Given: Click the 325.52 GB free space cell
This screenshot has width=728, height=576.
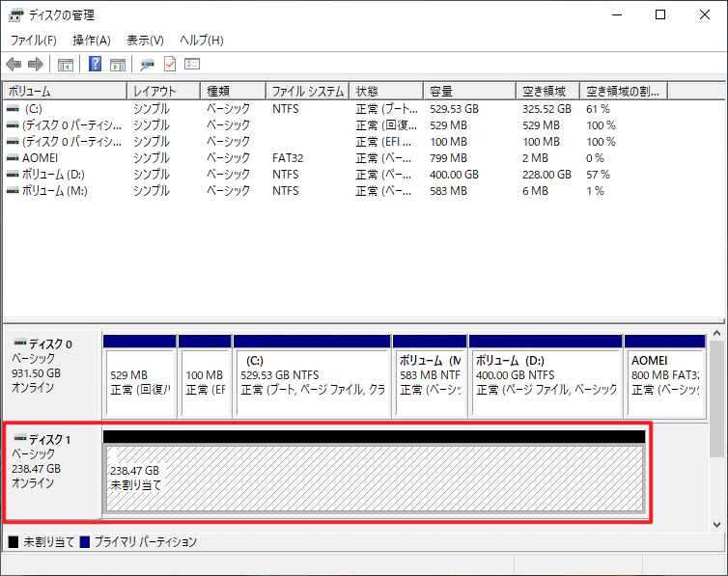Looking at the screenshot, I should click(546, 109).
